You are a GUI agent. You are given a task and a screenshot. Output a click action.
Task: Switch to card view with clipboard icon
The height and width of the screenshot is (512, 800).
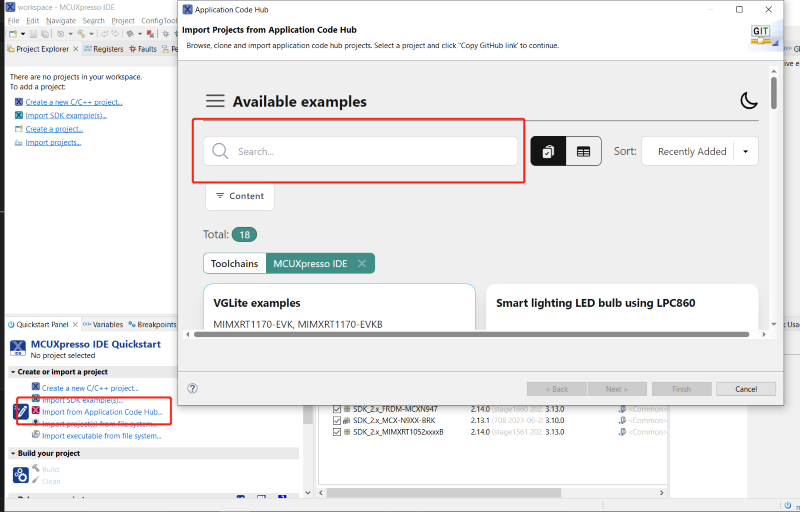(548, 151)
